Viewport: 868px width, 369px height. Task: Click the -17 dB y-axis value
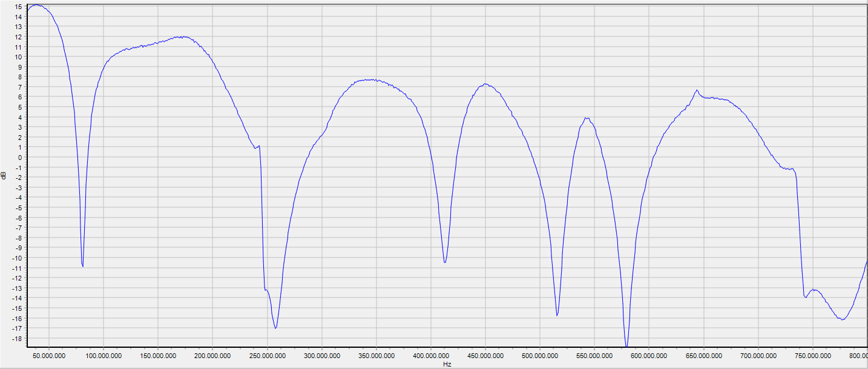pyautogui.click(x=18, y=328)
